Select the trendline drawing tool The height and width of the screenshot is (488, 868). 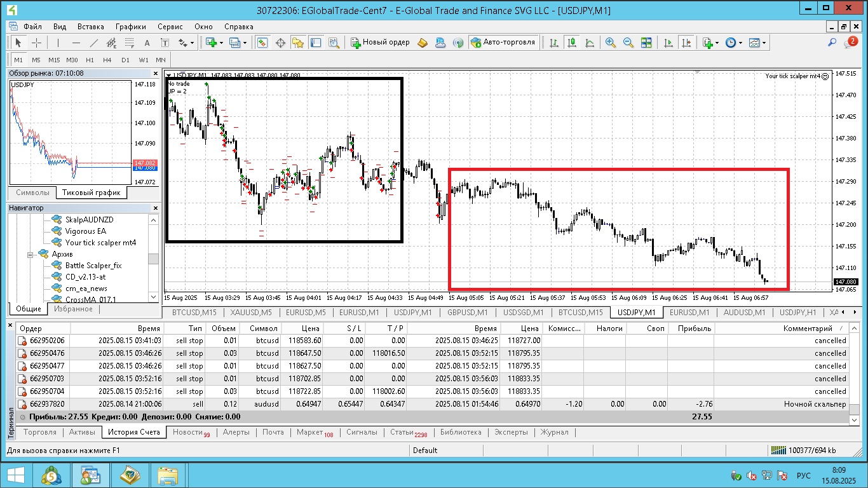coord(94,43)
